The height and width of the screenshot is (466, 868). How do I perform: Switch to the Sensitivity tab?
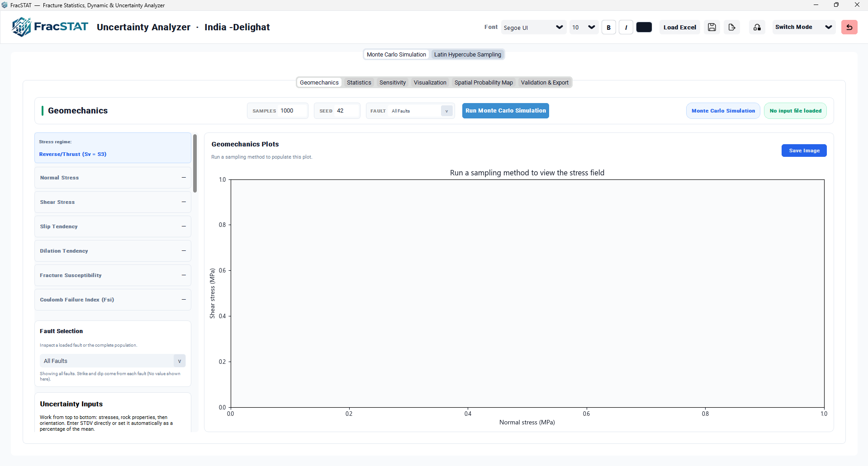393,83
